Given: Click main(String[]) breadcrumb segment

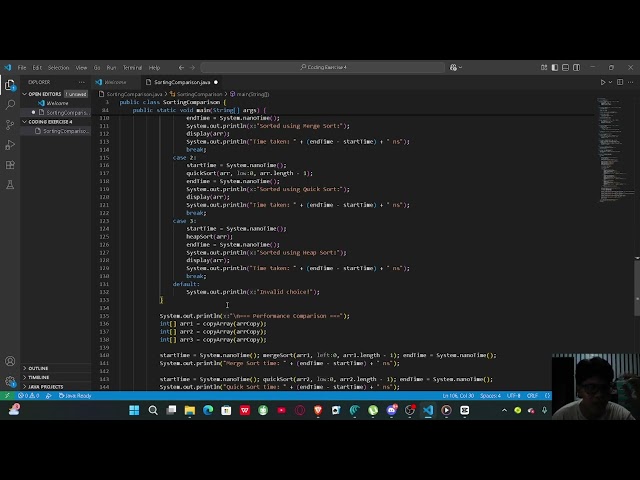Looking at the screenshot, I should click(x=249, y=94).
